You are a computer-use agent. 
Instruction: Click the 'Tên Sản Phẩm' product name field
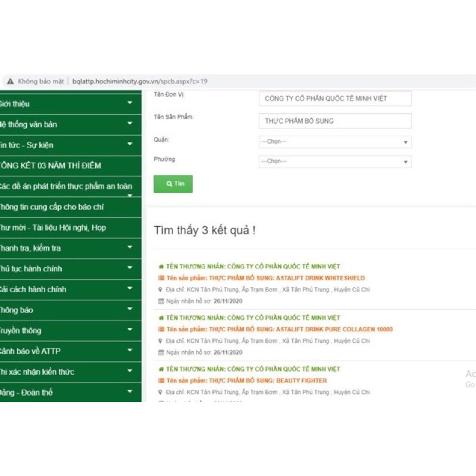pos(335,121)
